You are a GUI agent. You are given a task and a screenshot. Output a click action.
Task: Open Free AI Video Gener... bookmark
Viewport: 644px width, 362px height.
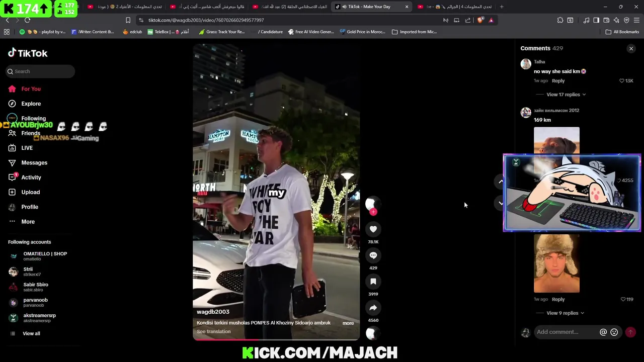pyautogui.click(x=311, y=32)
